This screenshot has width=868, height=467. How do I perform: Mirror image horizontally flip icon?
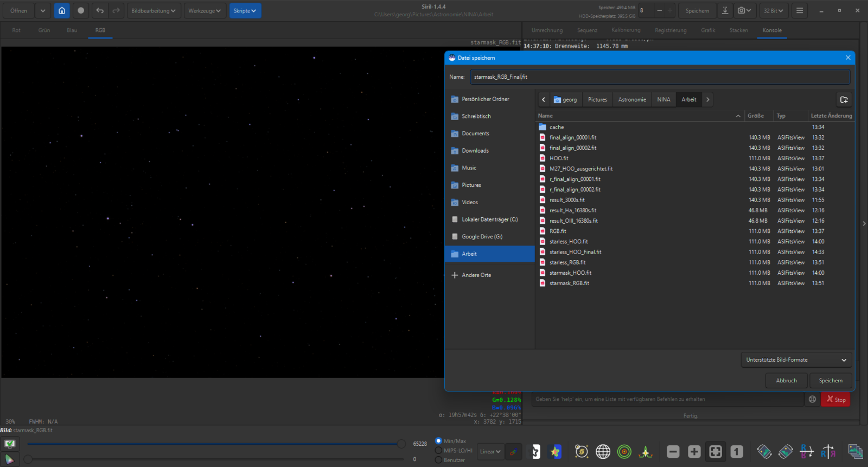point(828,452)
